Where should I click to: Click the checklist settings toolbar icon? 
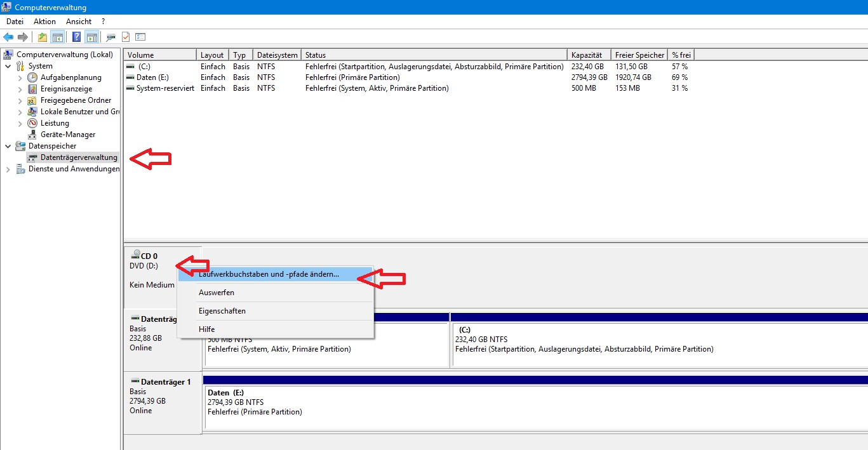140,37
